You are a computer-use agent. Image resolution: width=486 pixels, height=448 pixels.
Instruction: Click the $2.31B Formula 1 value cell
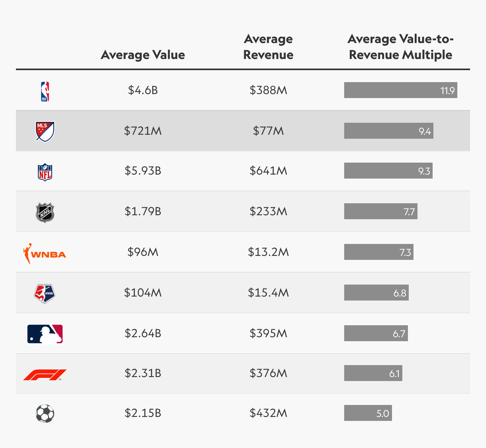point(143,373)
